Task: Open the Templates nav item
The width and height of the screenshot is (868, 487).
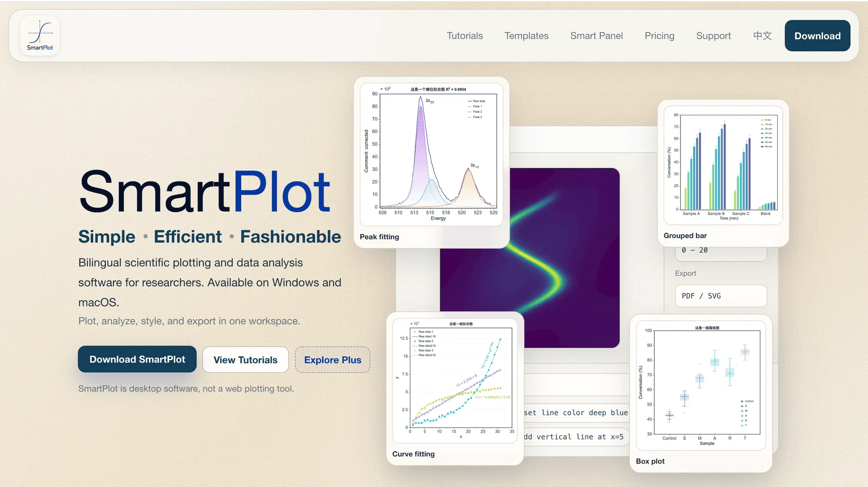Action: [x=526, y=36]
